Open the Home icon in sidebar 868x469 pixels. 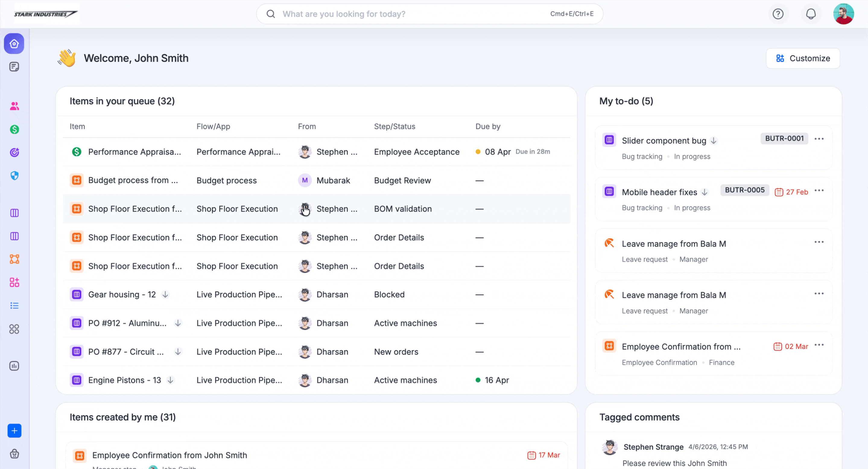tap(14, 44)
